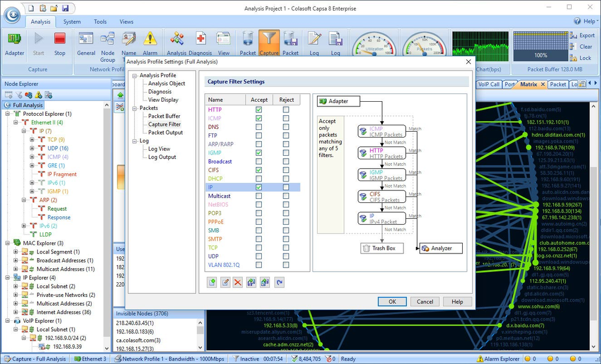This screenshot has height=364, width=601.
Task: Click the Cancel button in dialog
Action: click(425, 302)
